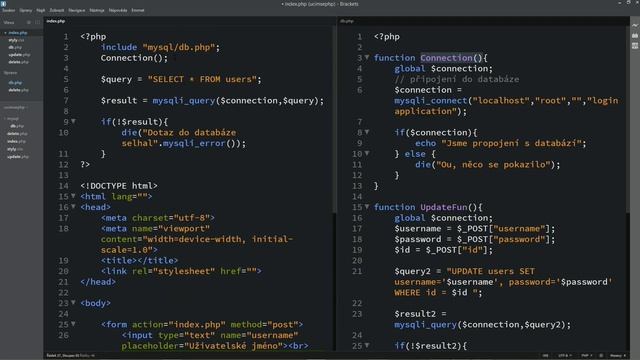Change the Spaces indentation setting

pyautogui.click(x=618, y=356)
